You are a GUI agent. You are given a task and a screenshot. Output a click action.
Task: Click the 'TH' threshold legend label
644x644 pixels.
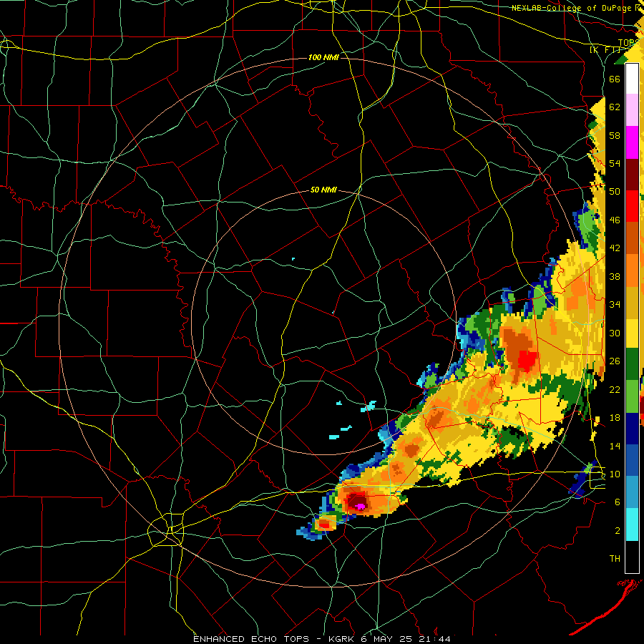(x=615, y=559)
